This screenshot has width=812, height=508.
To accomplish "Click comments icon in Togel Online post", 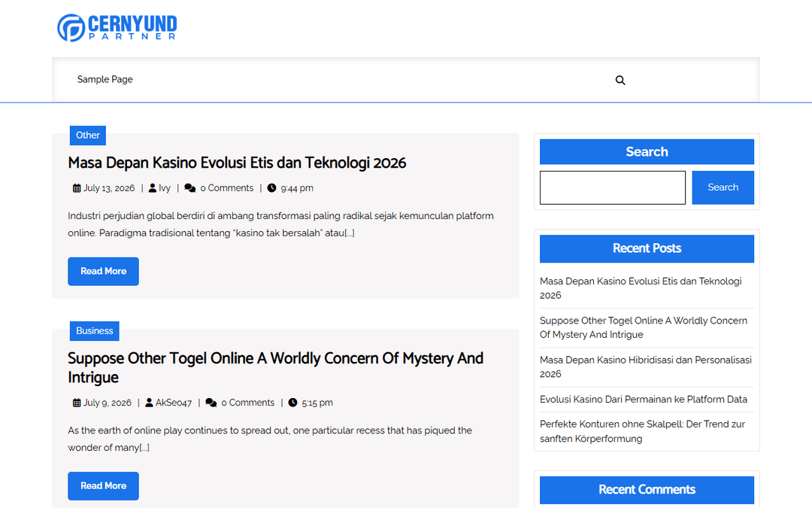I will point(211,403).
